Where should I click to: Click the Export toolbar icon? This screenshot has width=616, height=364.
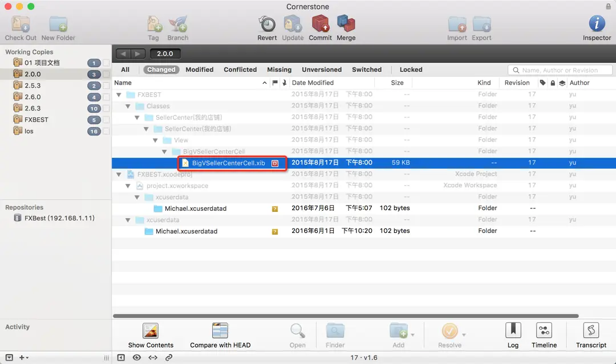(x=481, y=24)
